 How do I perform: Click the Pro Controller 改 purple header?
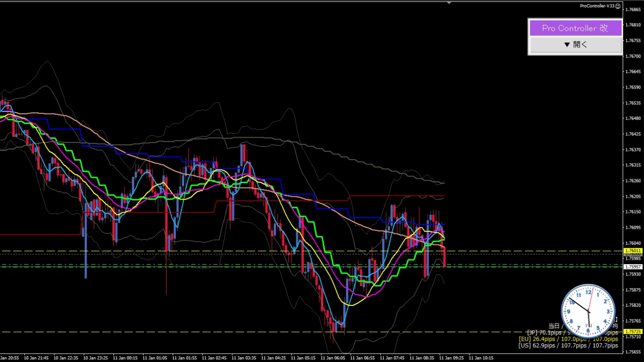pyautogui.click(x=575, y=28)
